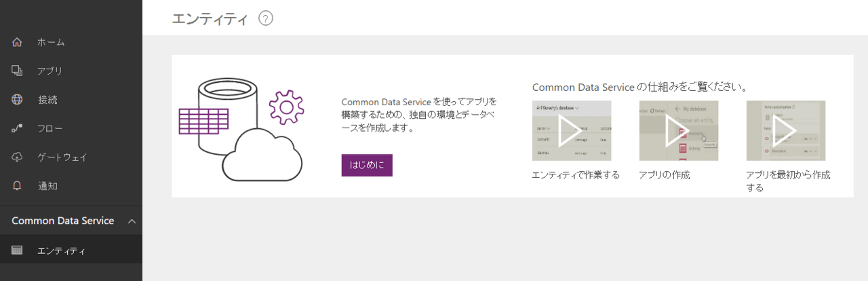Click the Gateway cloud icon
Screen dimensions: 868x281
17,157
